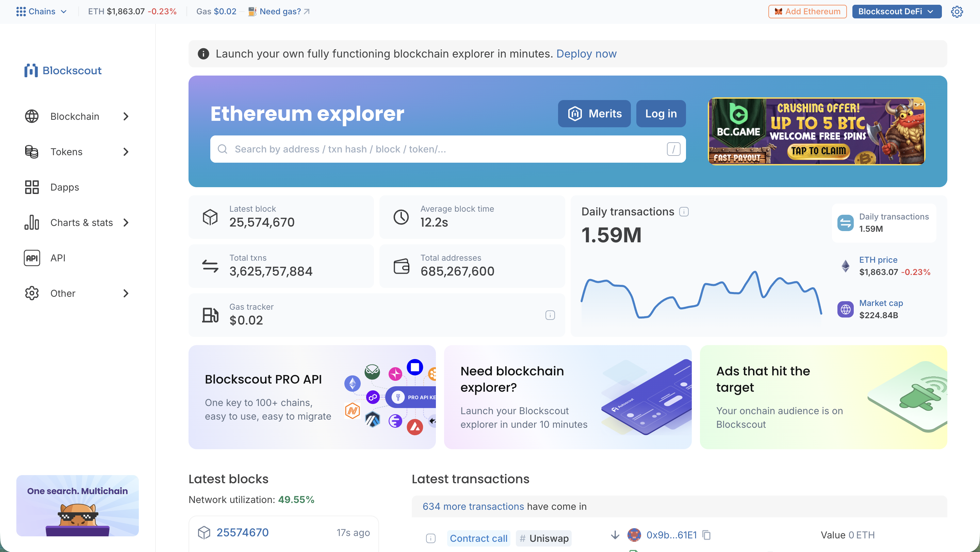Click the Total addresses value 685,267,600
The image size is (980, 552).
click(x=457, y=271)
